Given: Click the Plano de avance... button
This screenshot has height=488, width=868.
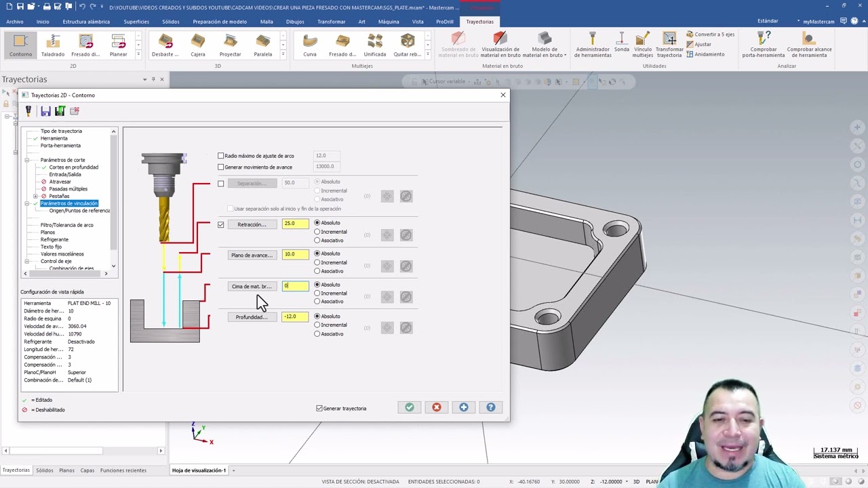Looking at the screenshot, I should click(x=251, y=256).
